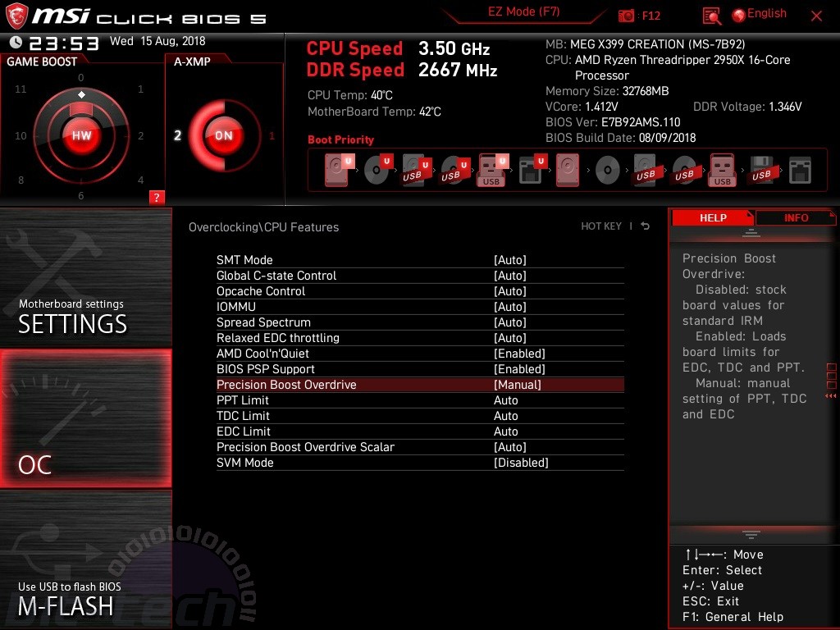
Task: Select the legacy USB hard drive boot device
Action: [x=646, y=170]
